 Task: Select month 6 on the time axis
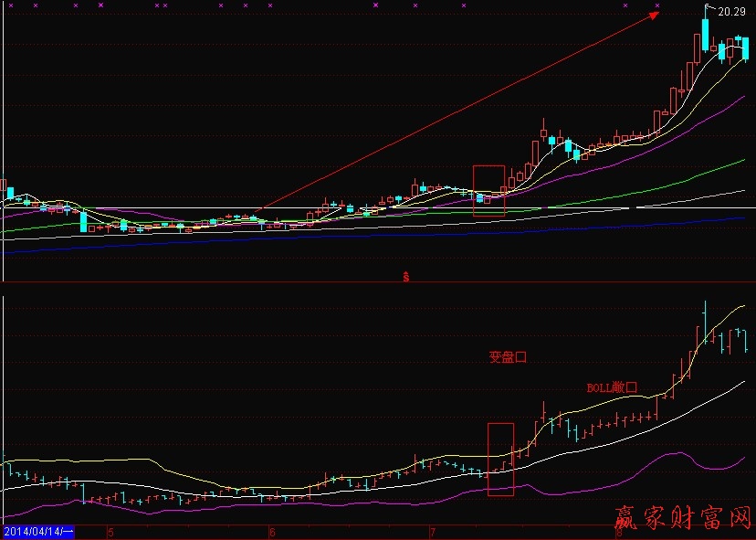click(271, 531)
